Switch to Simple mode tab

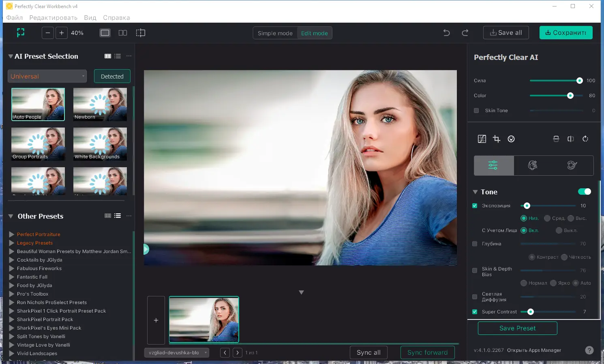(275, 33)
